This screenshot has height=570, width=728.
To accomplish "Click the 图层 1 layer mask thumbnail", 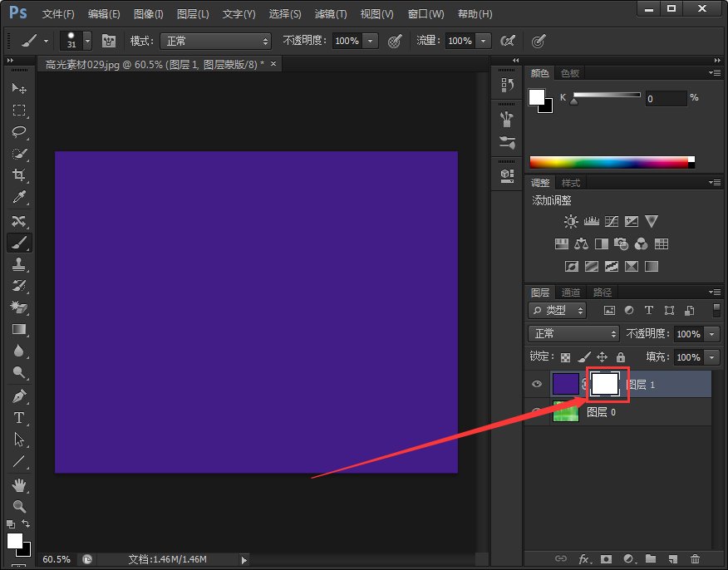I will (x=605, y=384).
